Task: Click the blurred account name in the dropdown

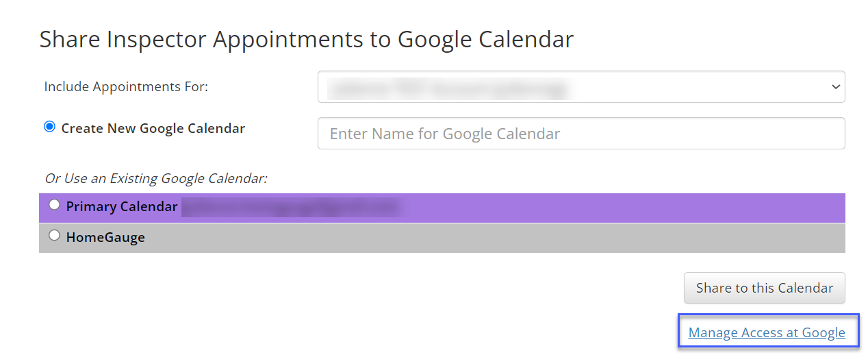Action: [x=448, y=87]
